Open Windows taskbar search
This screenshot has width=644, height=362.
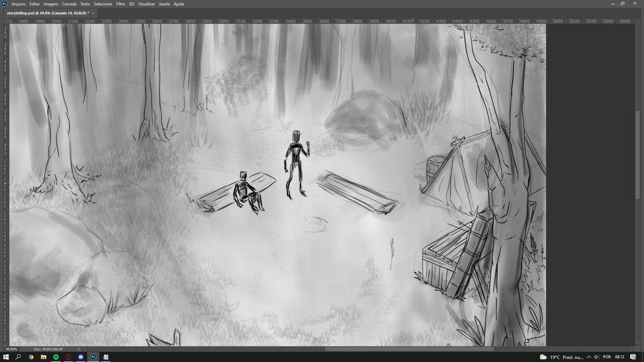[x=18, y=357]
